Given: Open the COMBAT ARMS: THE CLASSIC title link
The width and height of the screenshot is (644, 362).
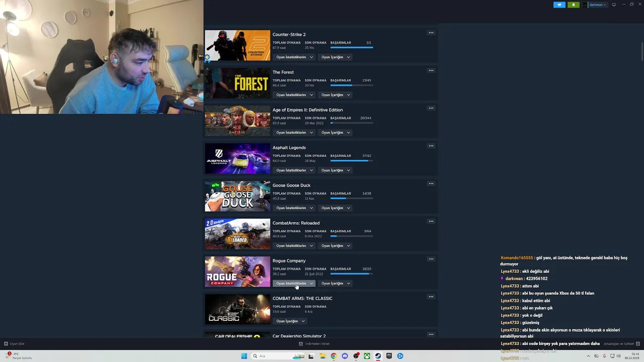Looking at the screenshot, I should [302, 299].
